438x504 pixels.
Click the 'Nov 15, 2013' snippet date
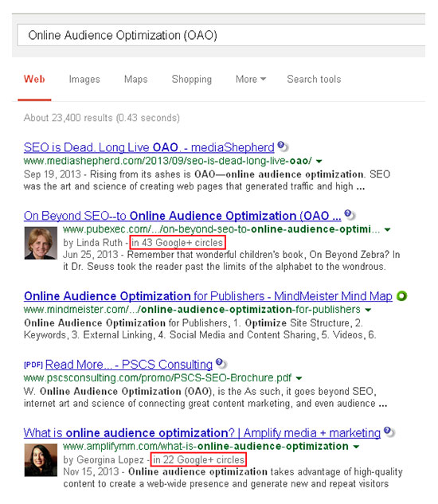click(x=91, y=472)
